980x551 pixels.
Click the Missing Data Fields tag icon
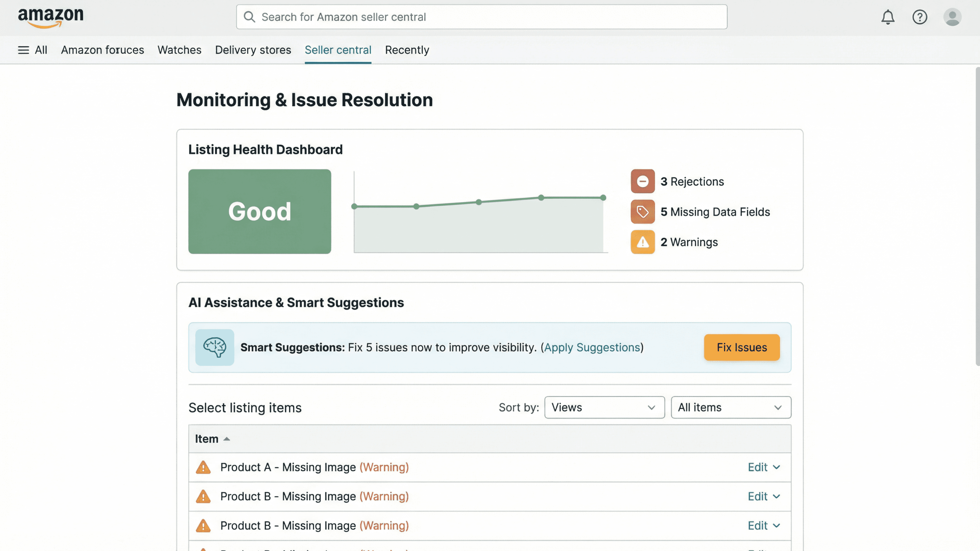click(643, 212)
